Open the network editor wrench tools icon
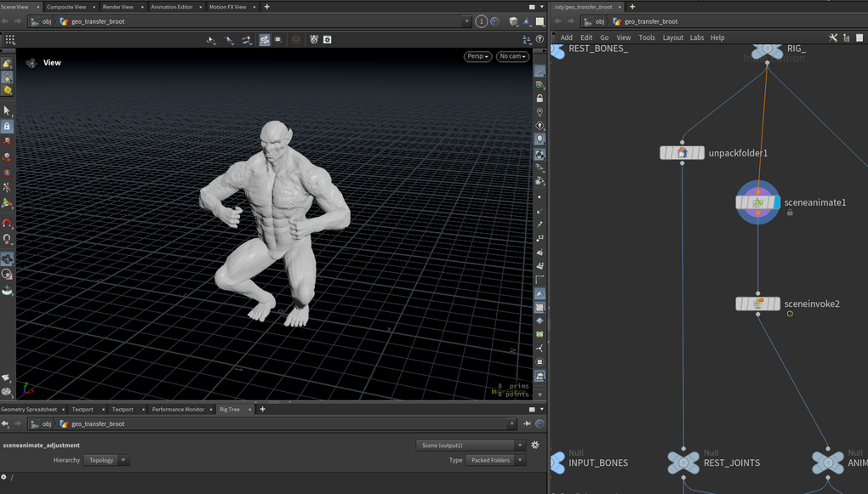Viewport: 868px width, 494px height. pyautogui.click(x=833, y=37)
